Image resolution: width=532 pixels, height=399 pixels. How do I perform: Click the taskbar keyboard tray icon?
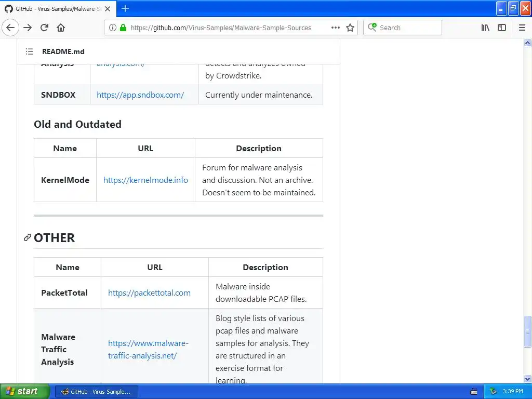coord(474,392)
